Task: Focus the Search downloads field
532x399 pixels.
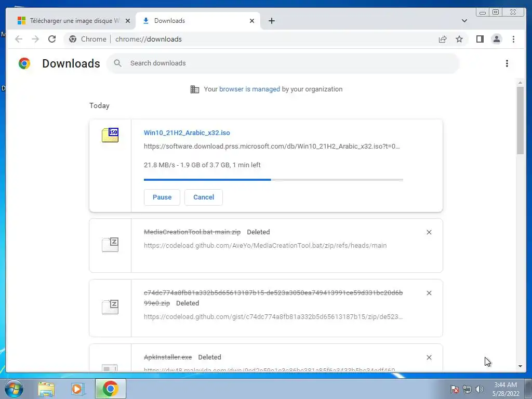Action: click(283, 63)
